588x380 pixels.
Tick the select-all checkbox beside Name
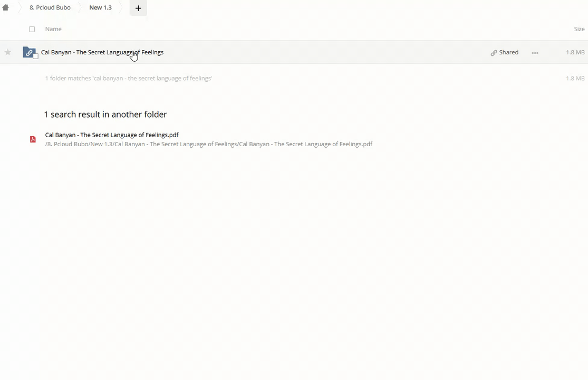tap(32, 29)
